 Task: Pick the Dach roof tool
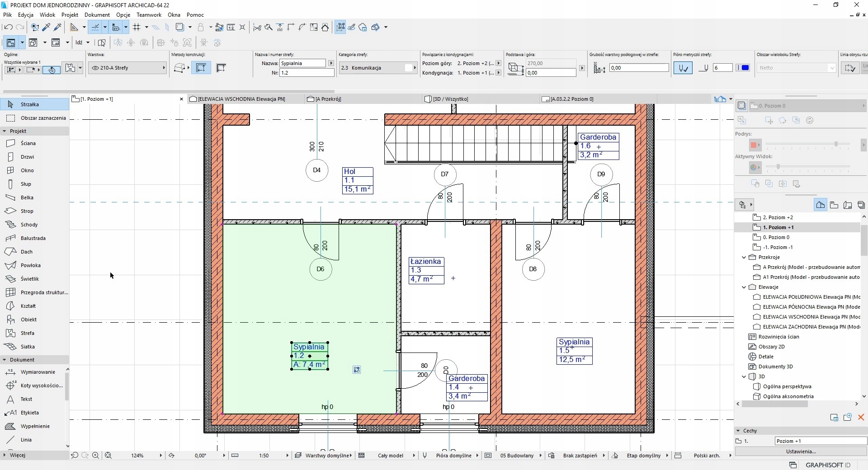(26, 252)
